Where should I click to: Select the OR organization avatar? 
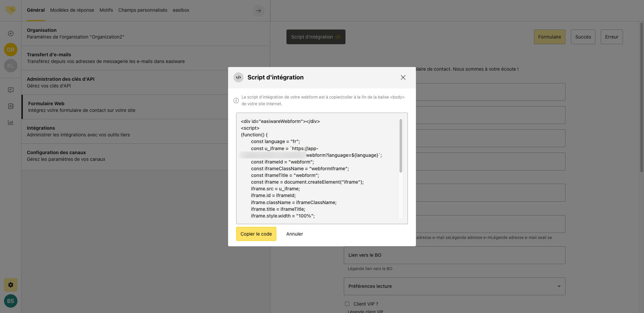pyautogui.click(x=11, y=50)
